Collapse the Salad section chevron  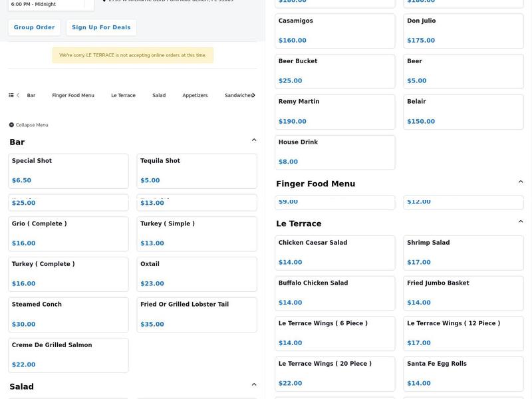pyautogui.click(x=254, y=384)
